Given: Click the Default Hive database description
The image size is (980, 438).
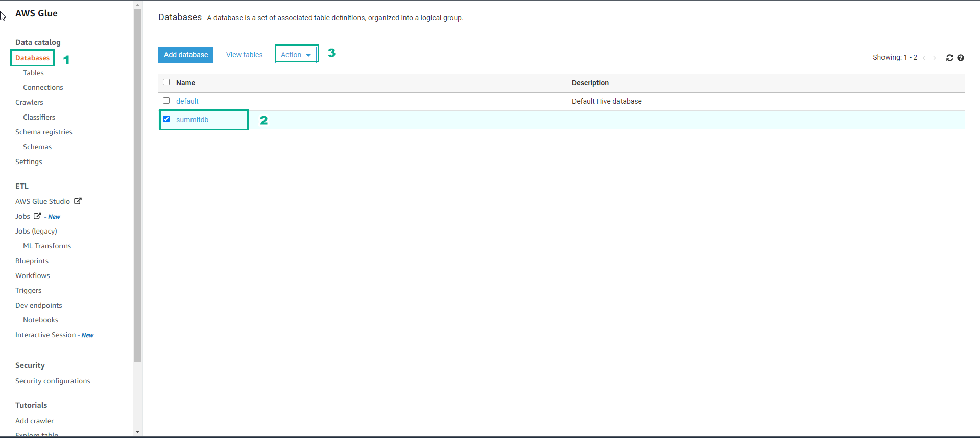Looking at the screenshot, I should tap(607, 101).
